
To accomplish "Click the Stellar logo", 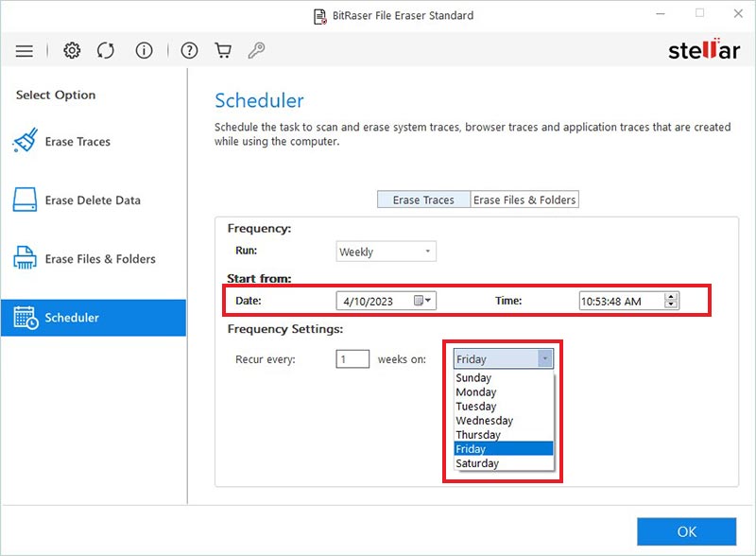I will (x=704, y=49).
